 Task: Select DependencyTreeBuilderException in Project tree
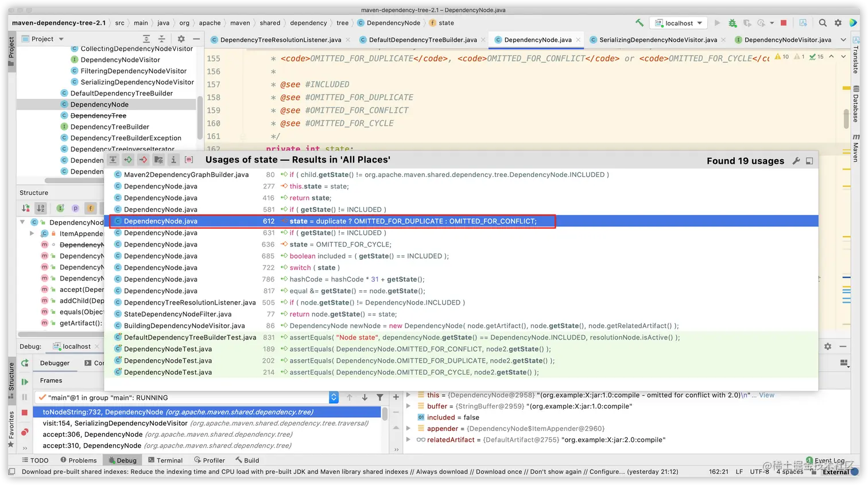[x=126, y=138]
